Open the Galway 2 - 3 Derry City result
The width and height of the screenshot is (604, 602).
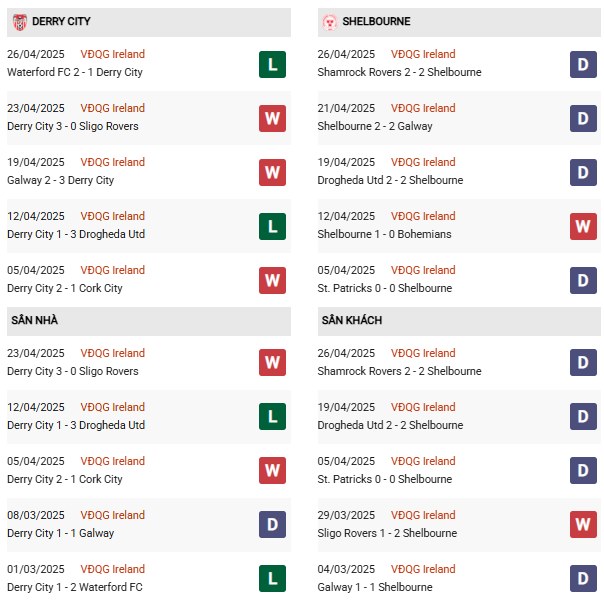(x=60, y=180)
